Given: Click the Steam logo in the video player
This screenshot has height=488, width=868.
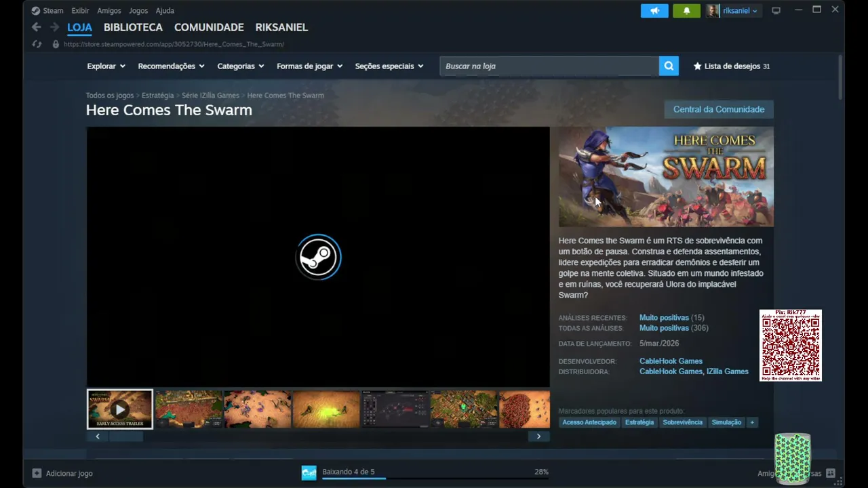Looking at the screenshot, I should (x=318, y=257).
